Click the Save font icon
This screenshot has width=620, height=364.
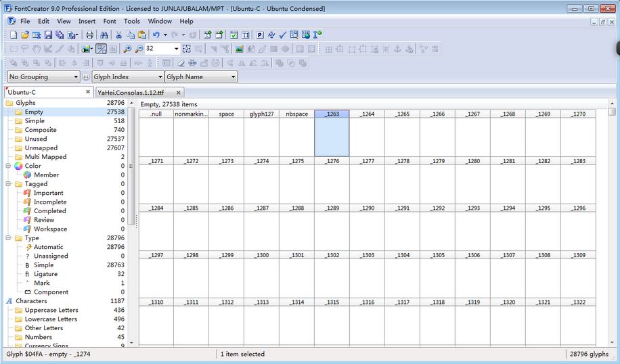point(48,35)
